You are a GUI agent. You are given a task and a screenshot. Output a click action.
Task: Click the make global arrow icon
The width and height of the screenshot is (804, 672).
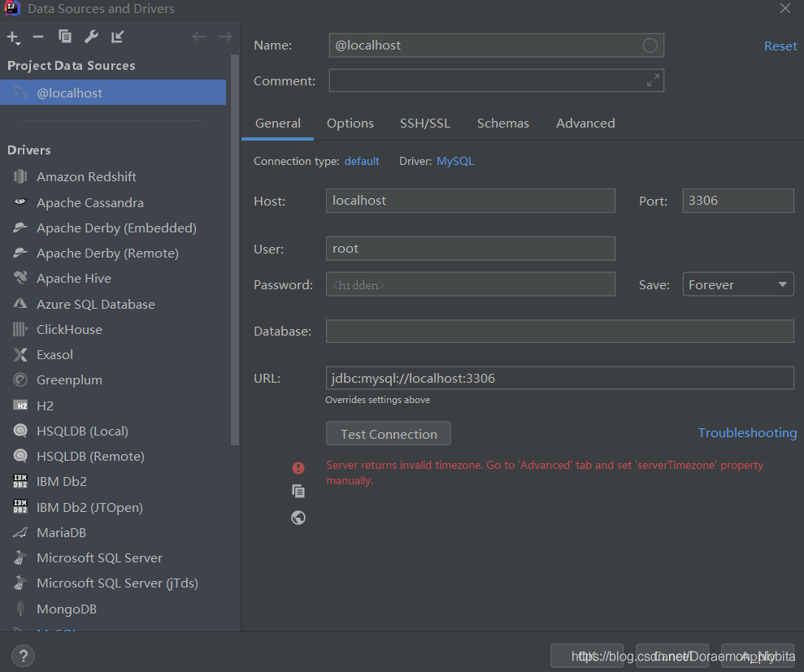pos(118,37)
